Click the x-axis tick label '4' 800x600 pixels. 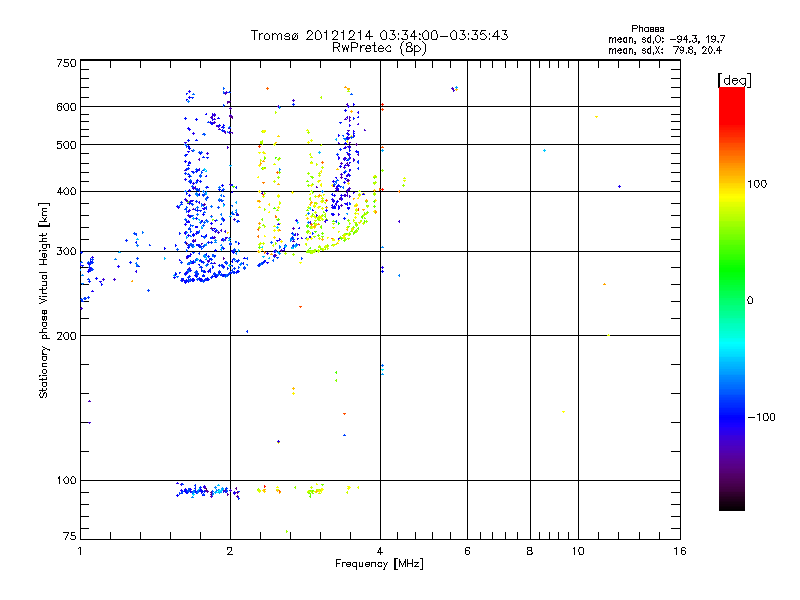click(x=380, y=551)
